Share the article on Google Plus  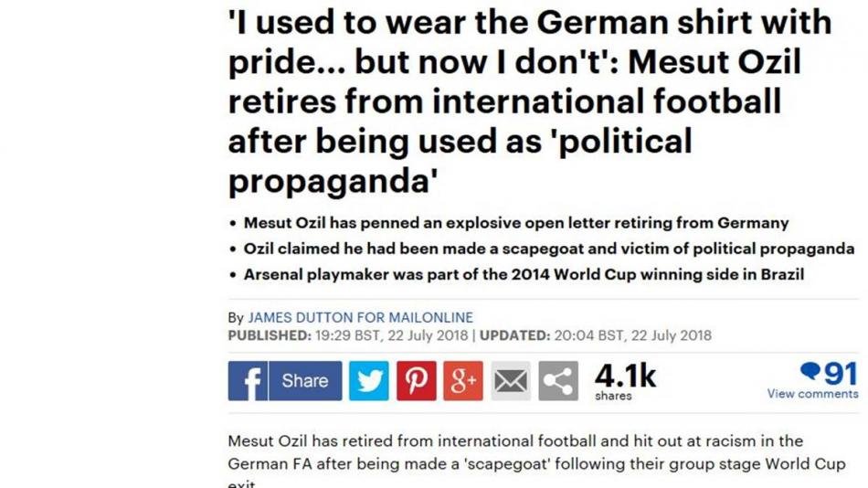click(x=463, y=381)
